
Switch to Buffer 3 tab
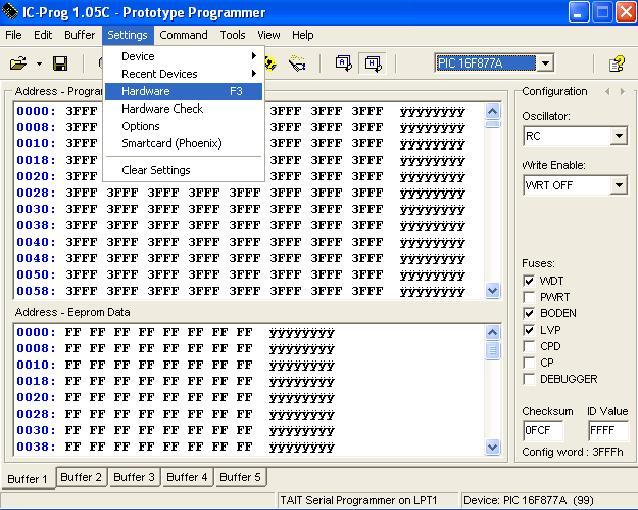[134, 477]
